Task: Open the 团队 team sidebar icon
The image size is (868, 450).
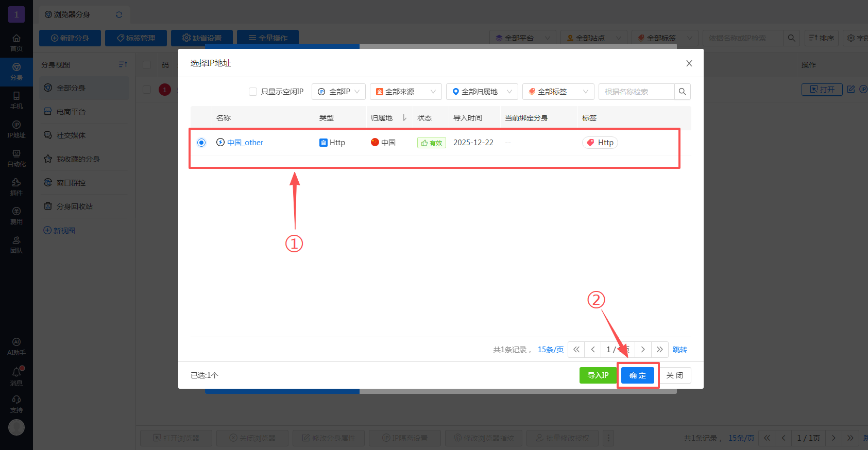Action: [x=16, y=245]
